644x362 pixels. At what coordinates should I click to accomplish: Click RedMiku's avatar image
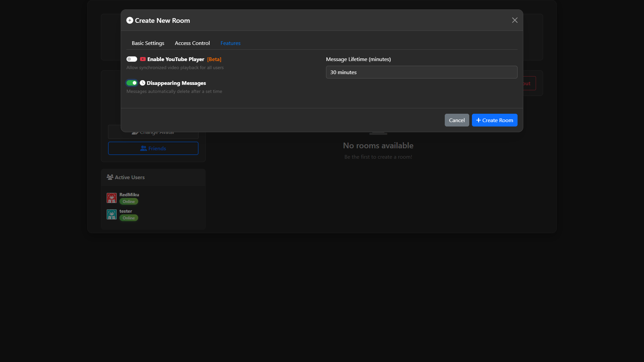coord(112,198)
